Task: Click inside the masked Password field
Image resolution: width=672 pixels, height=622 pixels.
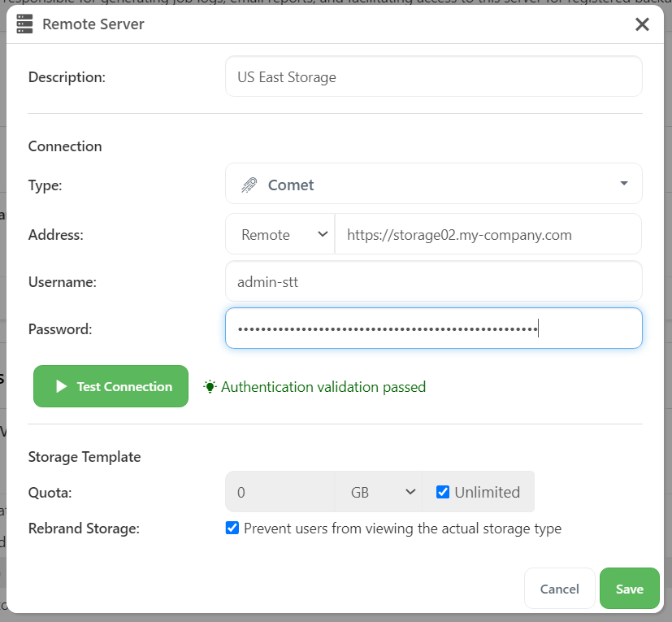Action: tap(433, 329)
